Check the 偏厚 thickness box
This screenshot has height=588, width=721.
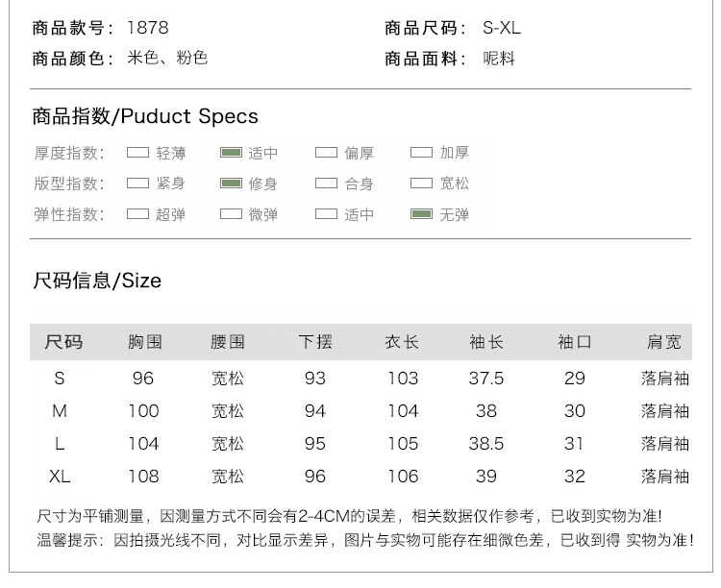tap(326, 152)
